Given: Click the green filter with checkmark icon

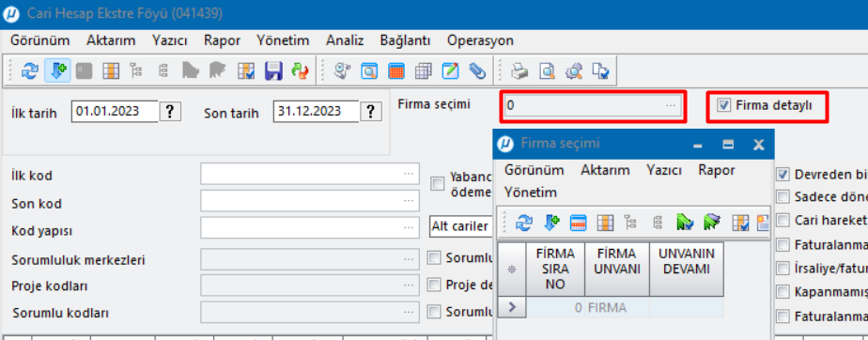Looking at the screenshot, I should tap(685, 224).
